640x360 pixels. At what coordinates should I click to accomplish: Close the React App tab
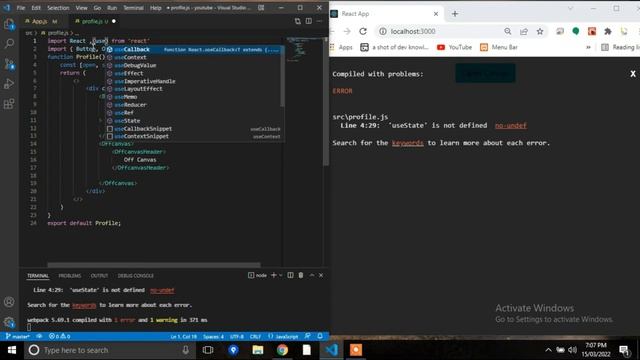(x=436, y=14)
